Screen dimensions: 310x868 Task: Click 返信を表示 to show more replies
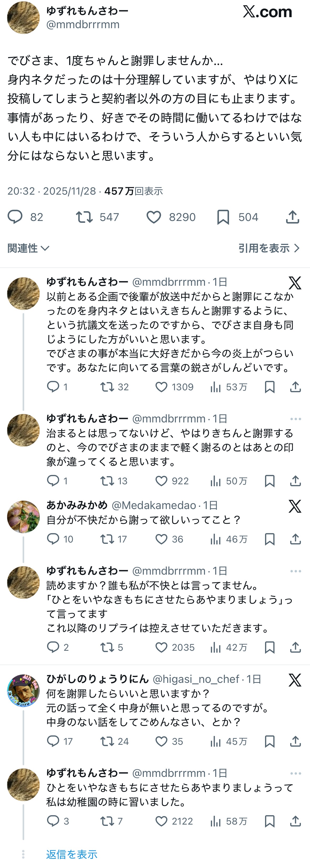72,854
